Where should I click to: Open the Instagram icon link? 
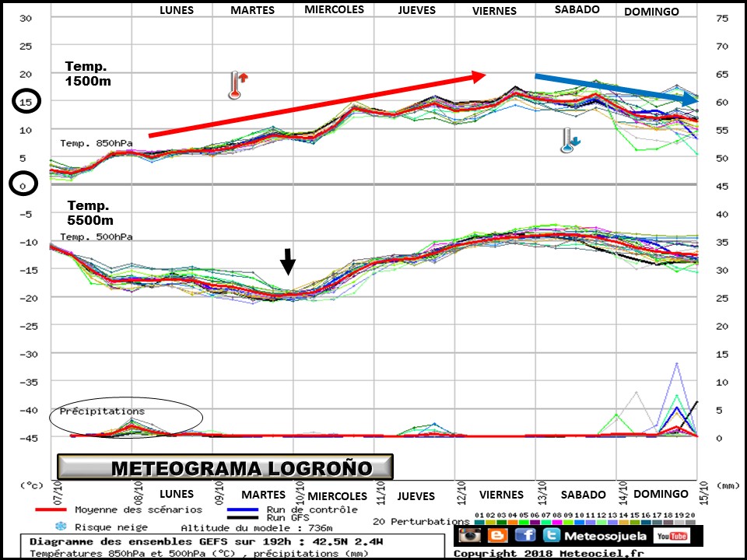[470, 535]
